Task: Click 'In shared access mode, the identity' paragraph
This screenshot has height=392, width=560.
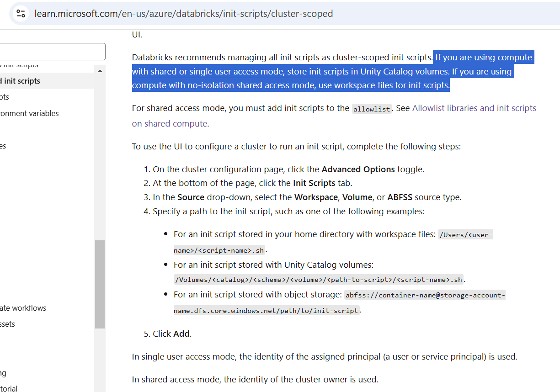Action: (x=255, y=379)
